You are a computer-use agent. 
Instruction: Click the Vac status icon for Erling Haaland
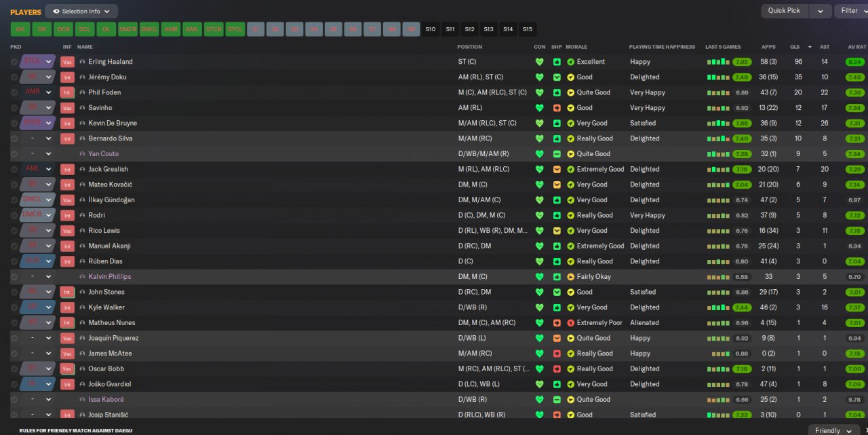(x=67, y=62)
